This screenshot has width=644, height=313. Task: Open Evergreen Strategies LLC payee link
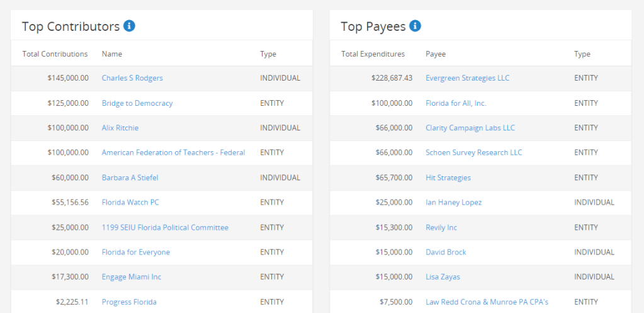click(x=468, y=78)
